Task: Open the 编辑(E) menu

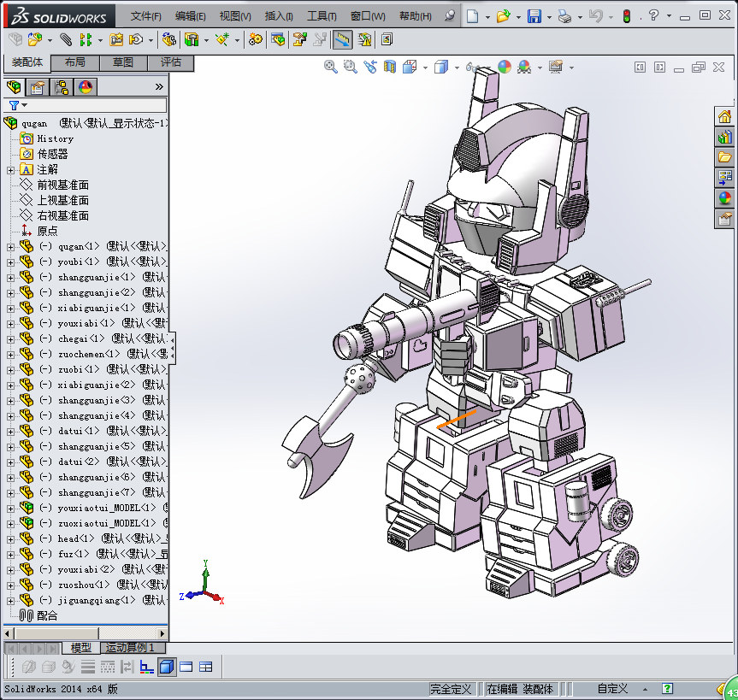Action: (190, 16)
